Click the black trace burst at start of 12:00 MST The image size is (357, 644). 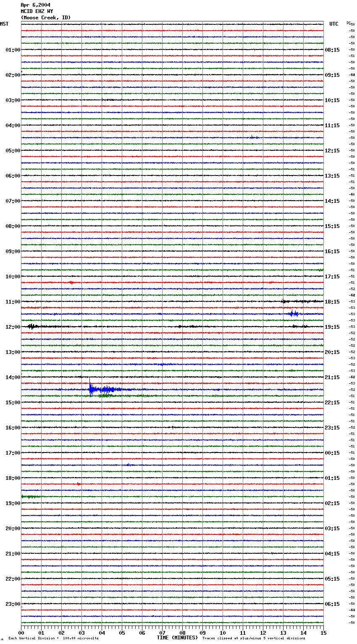pyautogui.click(x=34, y=326)
